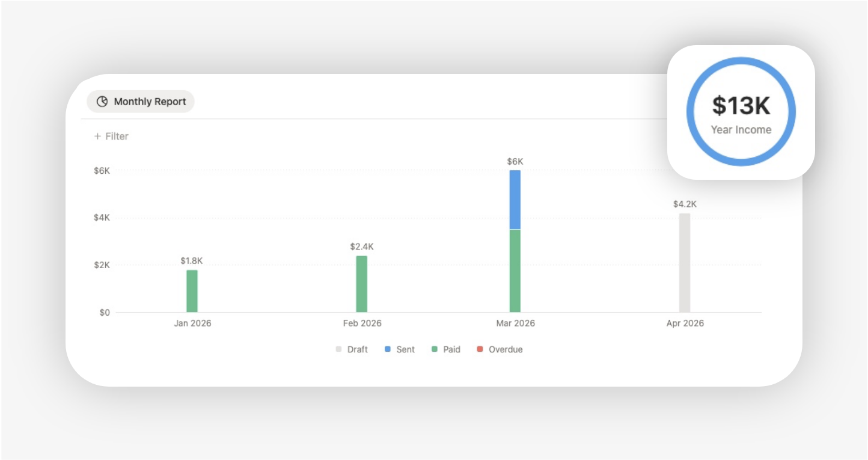Click the Mar 2026 axis label

(515, 324)
